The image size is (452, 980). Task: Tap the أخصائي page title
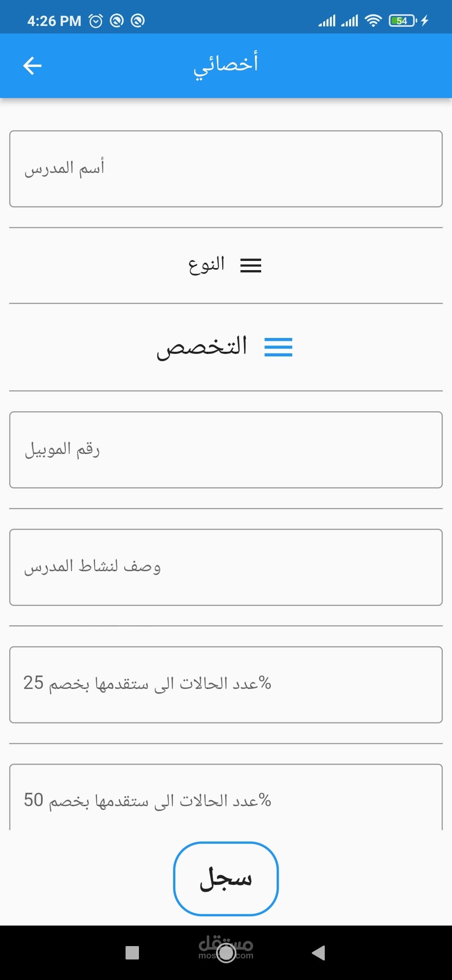(x=226, y=65)
